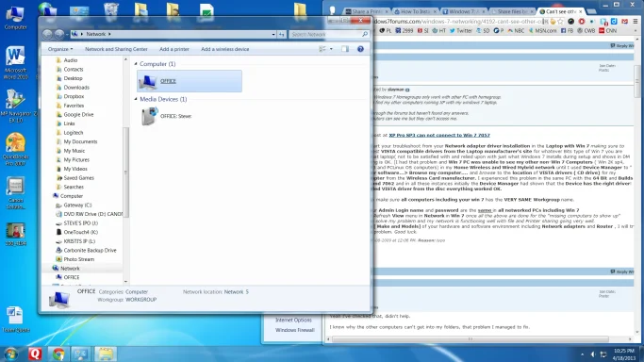This screenshot has width=644, height=362.
Task: Click the date and time clock
Action: coord(624,354)
